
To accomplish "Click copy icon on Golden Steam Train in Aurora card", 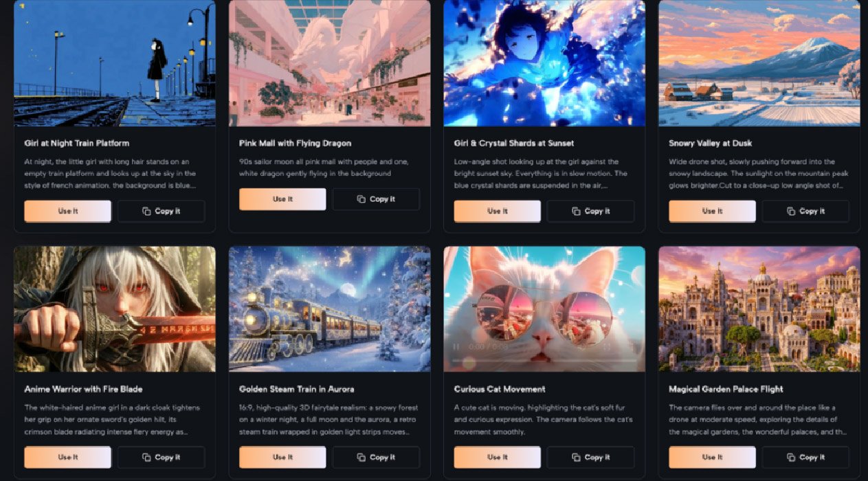I will tap(361, 457).
